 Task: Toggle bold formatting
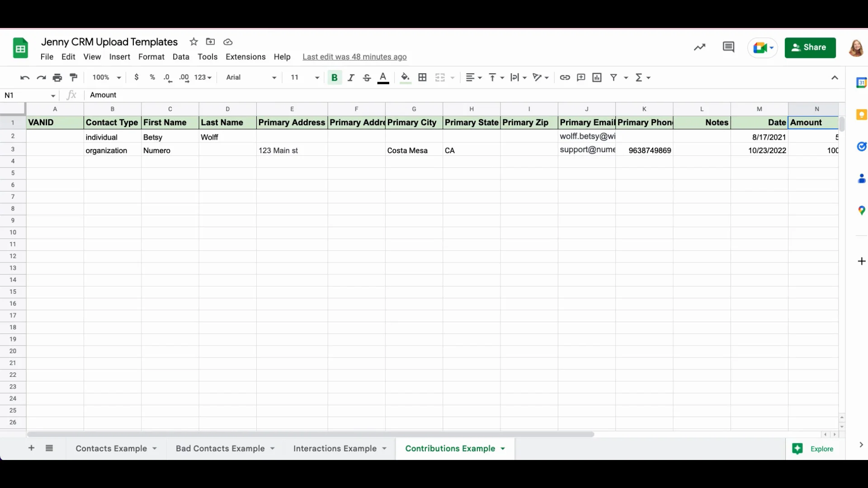[x=335, y=77]
